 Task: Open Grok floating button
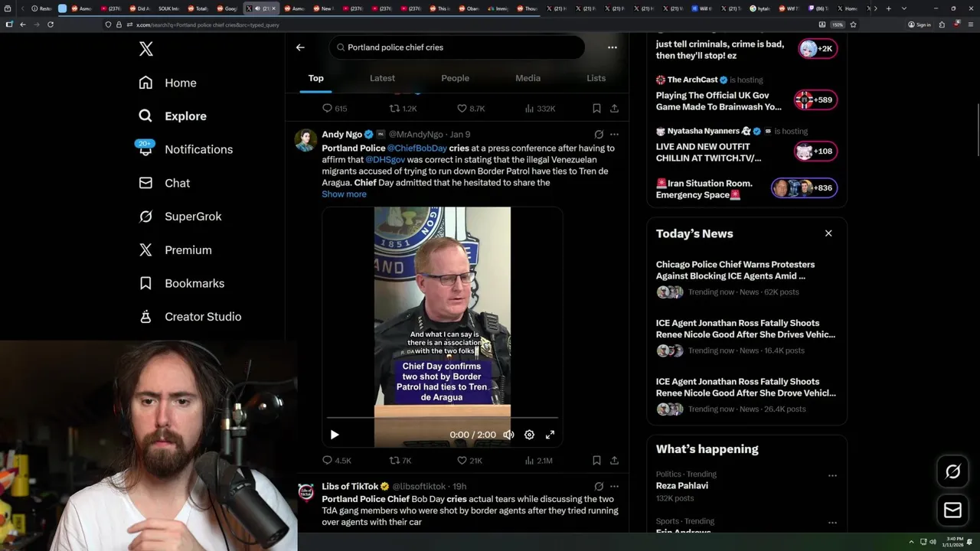click(952, 471)
